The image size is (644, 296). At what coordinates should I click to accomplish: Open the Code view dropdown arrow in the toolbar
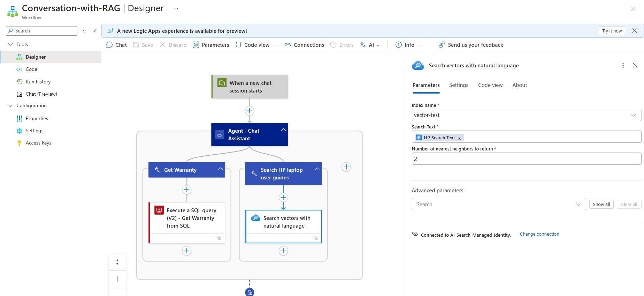point(276,45)
